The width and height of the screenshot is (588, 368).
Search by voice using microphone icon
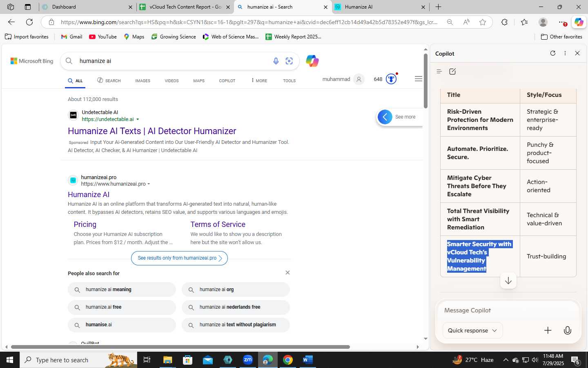pos(276,61)
